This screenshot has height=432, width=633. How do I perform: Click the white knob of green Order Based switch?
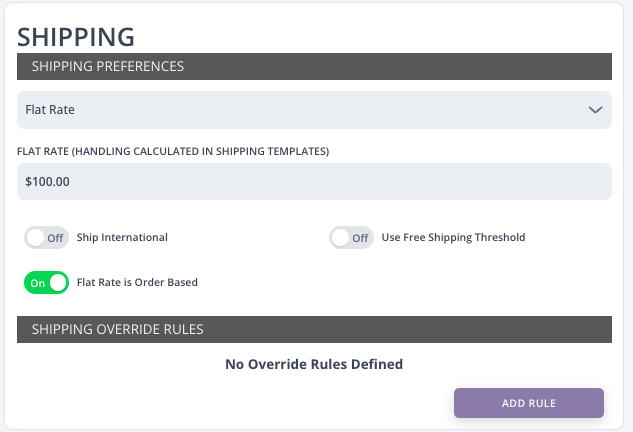pyautogui.click(x=57, y=283)
